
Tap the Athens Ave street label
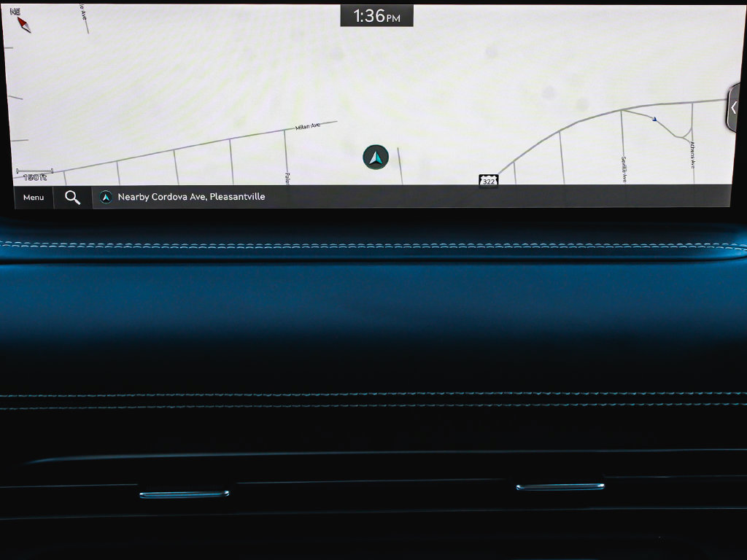click(x=692, y=155)
